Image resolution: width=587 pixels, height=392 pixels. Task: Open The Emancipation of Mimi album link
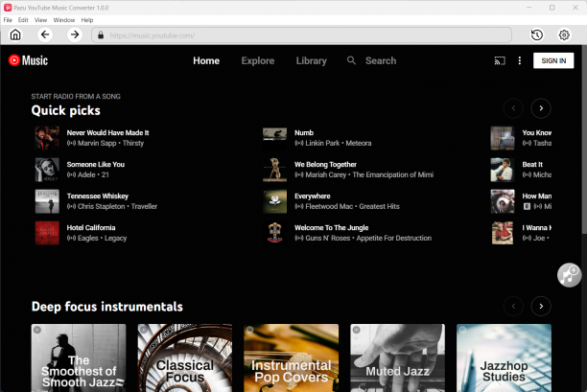(x=393, y=174)
